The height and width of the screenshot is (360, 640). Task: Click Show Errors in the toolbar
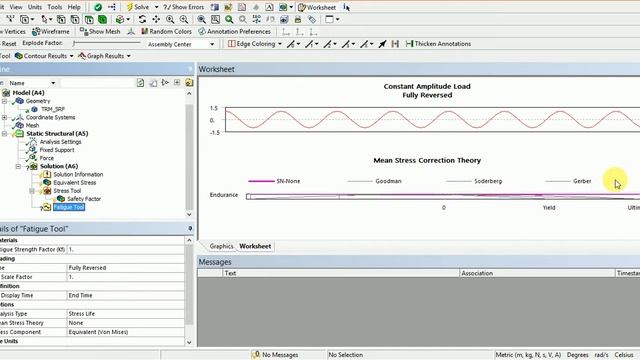(183, 7)
